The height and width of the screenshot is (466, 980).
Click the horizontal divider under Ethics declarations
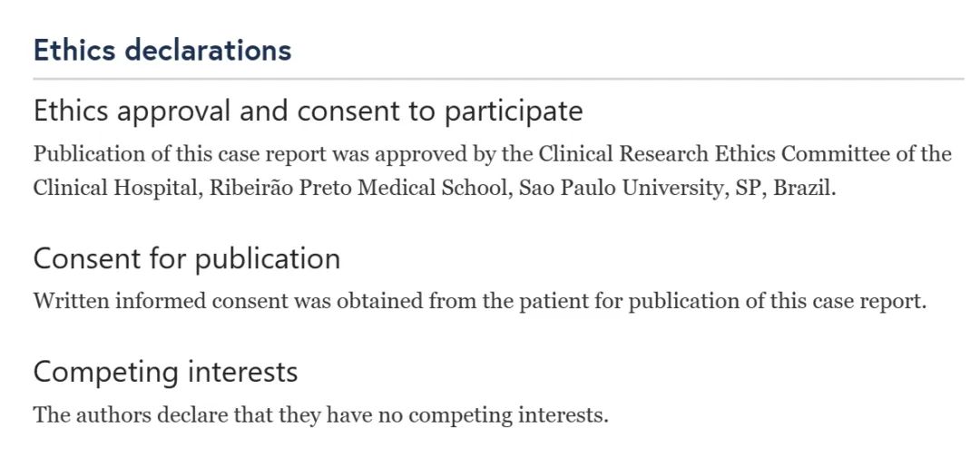[499, 80]
